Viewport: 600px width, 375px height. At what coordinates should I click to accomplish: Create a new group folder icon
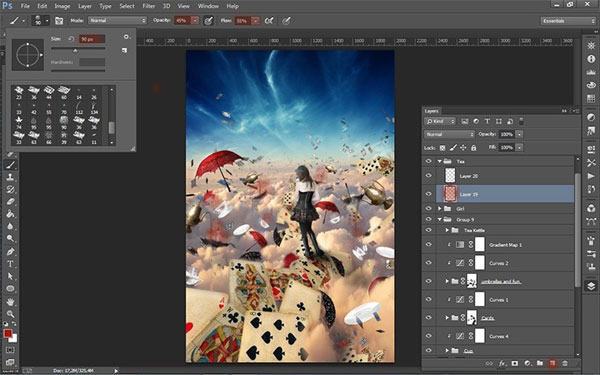tap(540, 363)
